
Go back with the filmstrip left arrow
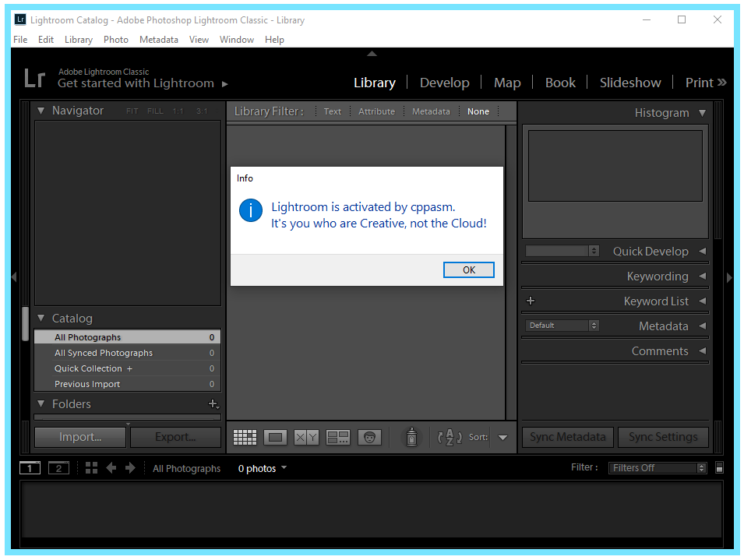coord(111,468)
